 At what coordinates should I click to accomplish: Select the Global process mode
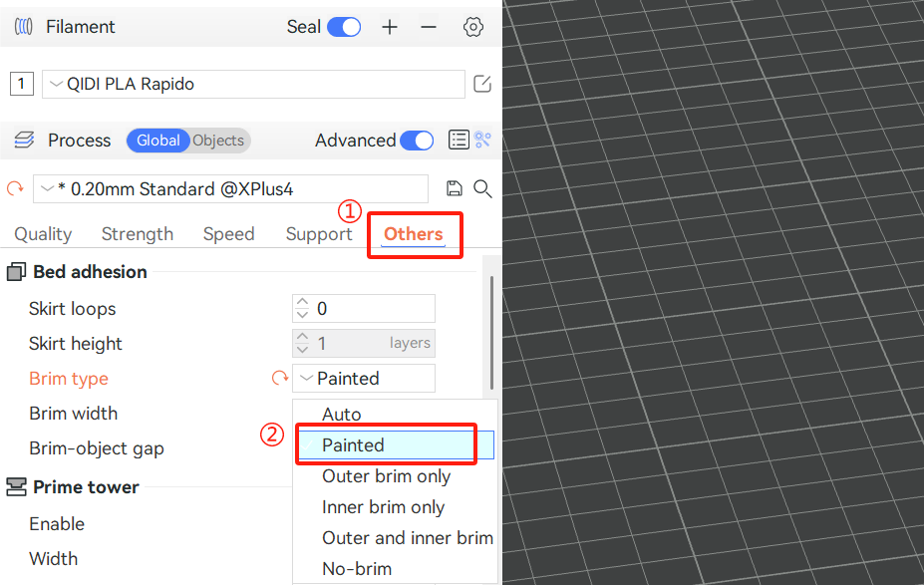click(x=157, y=141)
